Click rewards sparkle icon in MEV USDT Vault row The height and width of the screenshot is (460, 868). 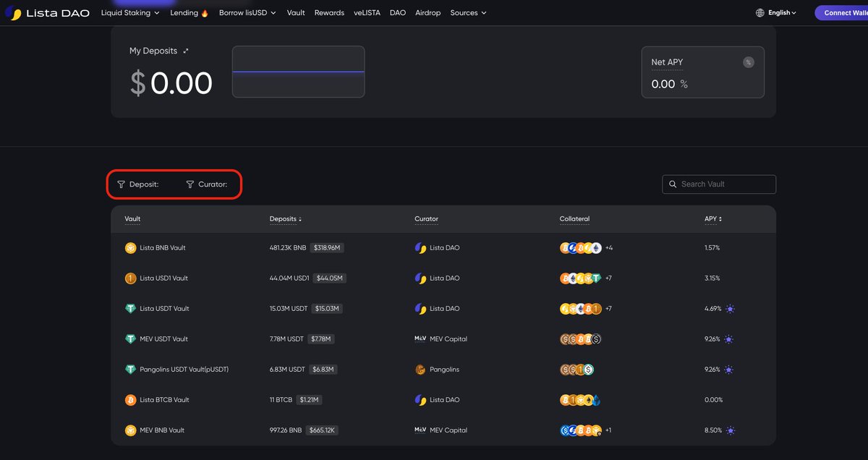click(730, 339)
